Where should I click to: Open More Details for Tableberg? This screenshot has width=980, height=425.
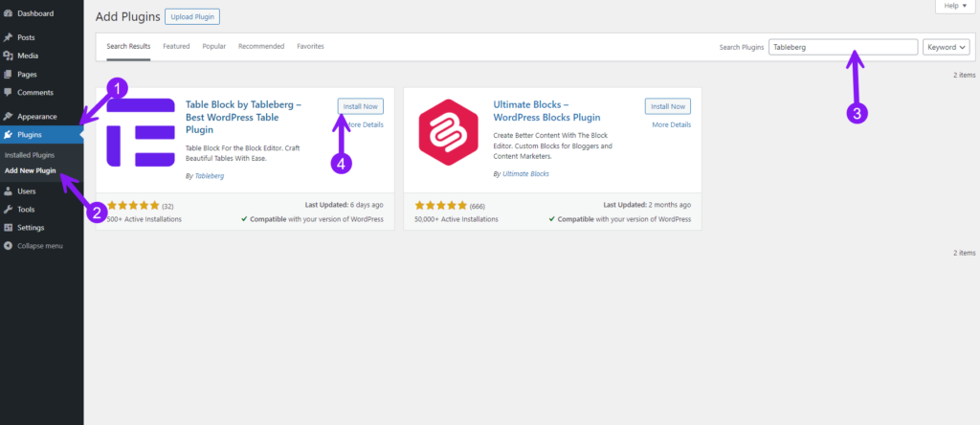point(365,125)
